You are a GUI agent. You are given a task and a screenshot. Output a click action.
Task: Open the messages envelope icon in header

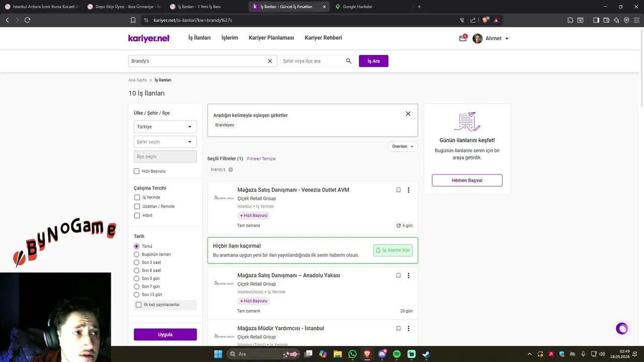point(463,38)
